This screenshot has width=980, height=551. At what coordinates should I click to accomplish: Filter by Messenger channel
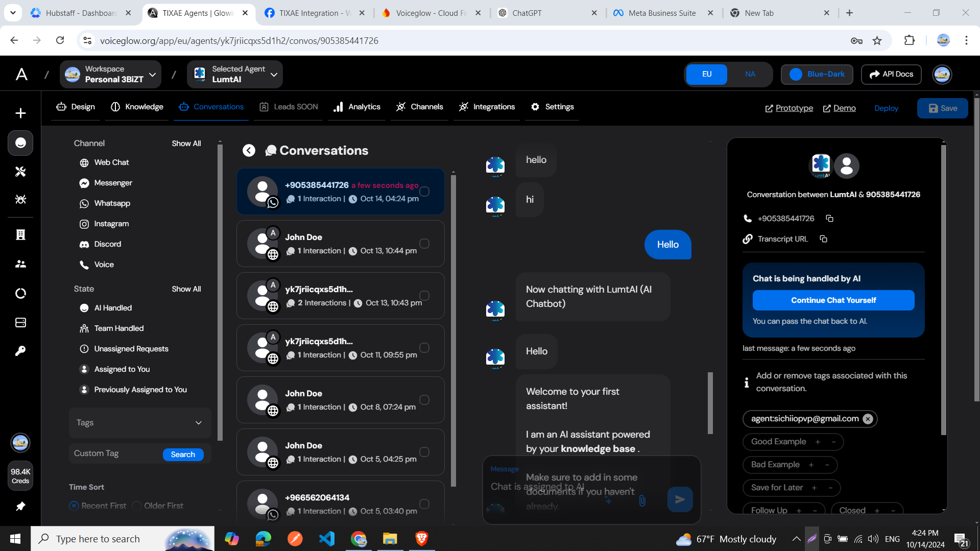click(106, 183)
